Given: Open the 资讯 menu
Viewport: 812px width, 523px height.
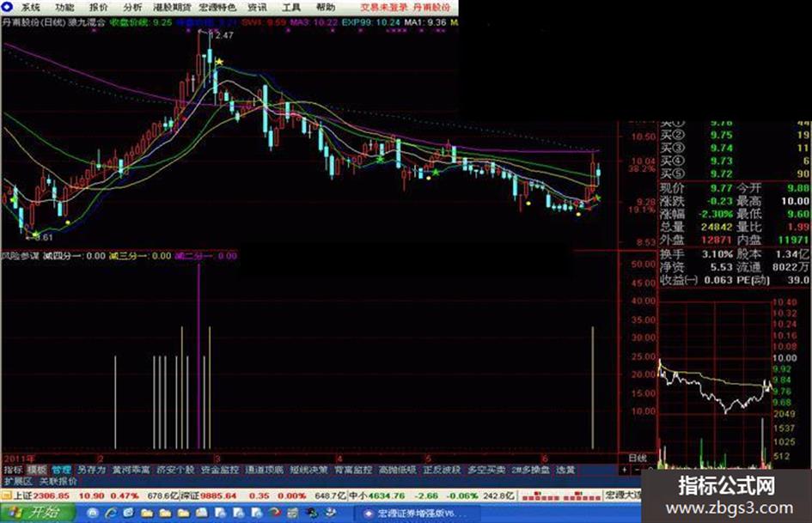Looking at the screenshot, I should click(258, 7).
